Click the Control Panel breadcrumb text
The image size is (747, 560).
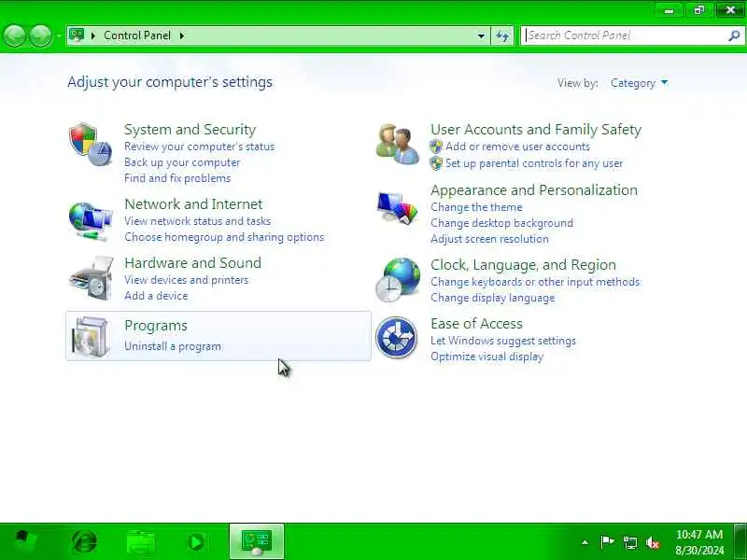click(x=137, y=35)
